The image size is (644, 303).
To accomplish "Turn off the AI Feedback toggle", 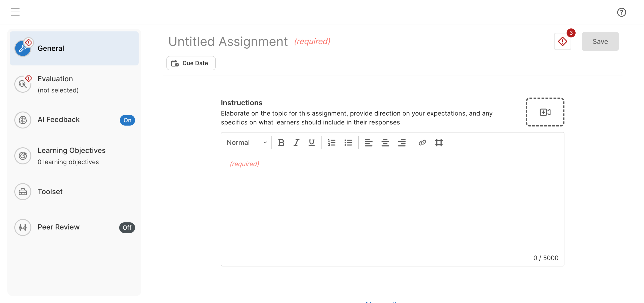I will tap(127, 120).
